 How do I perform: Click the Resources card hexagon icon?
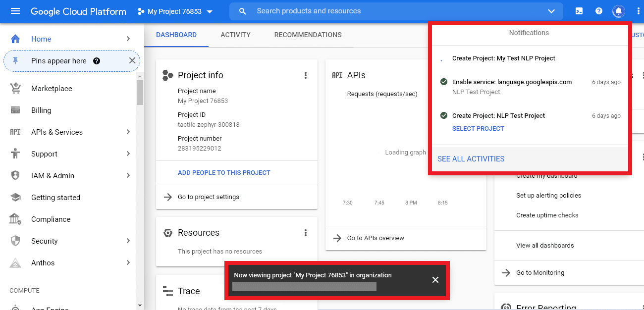click(x=168, y=233)
